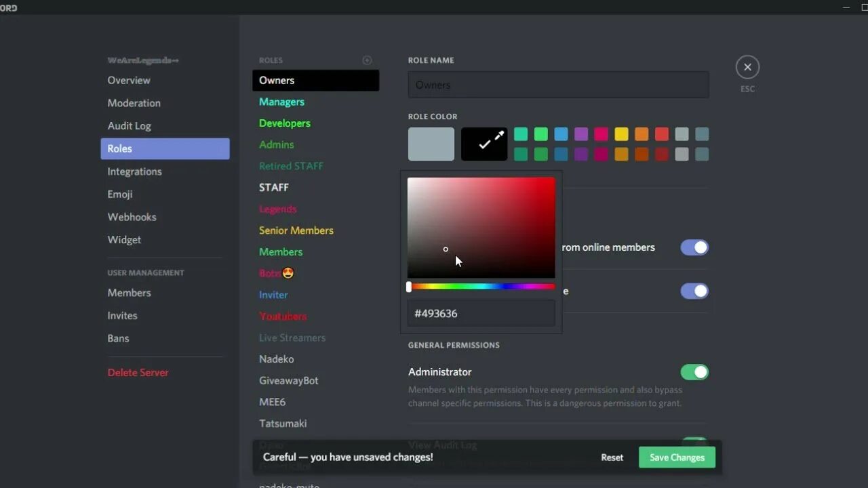
Task: Pick the light teal color swatch
Action: pyautogui.click(x=521, y=134)
